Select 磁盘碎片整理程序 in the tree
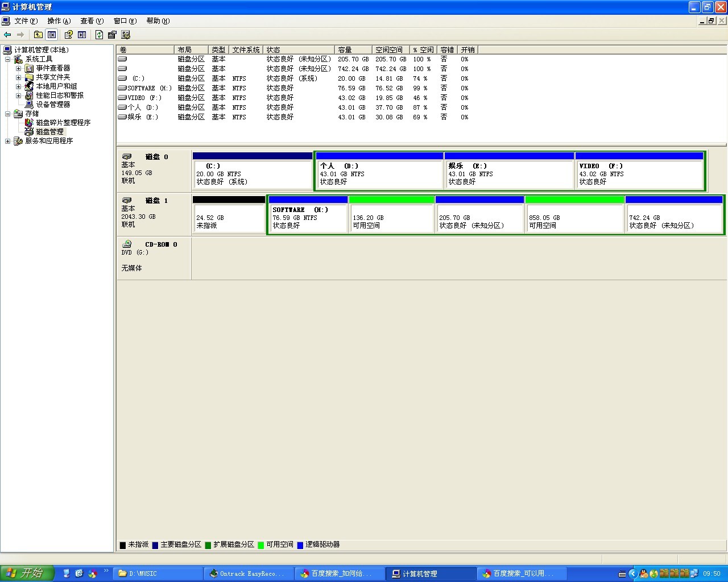Image resolution: width=728 pixels, height=582 pixels. (x=63, y=123)
